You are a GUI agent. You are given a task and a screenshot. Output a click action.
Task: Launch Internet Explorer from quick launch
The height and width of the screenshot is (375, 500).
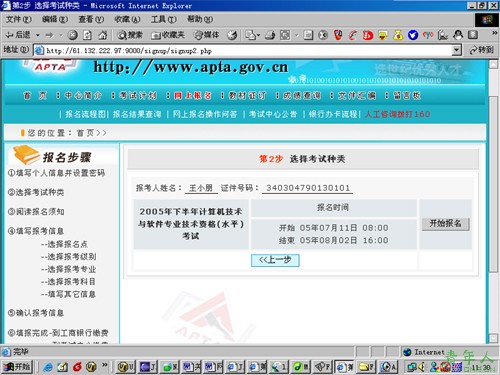pos(48,367)
